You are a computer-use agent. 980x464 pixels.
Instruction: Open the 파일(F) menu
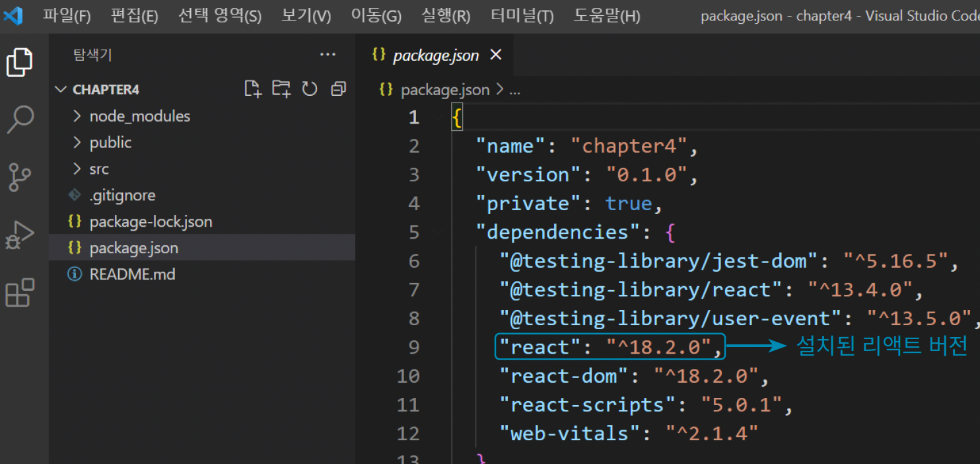point(67,16)
